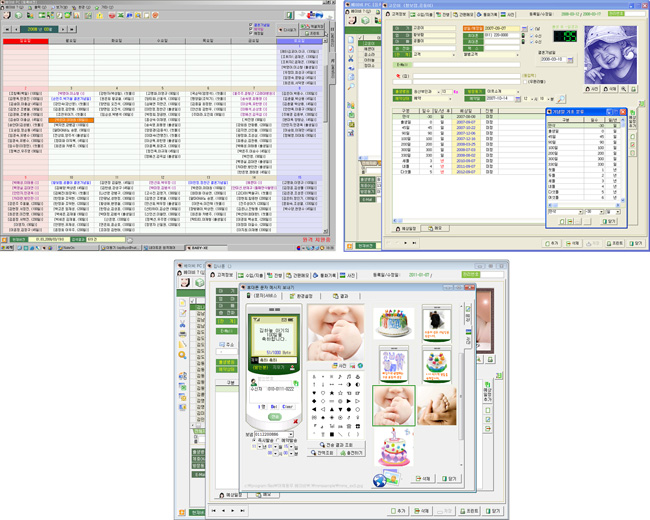Select the scheduled send radio button
Viewport: 650px width, 520px height.
tap(278, 440)
